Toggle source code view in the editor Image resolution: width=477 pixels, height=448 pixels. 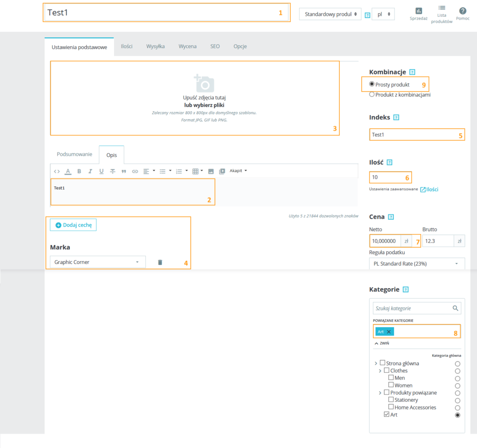pos(57,171)
